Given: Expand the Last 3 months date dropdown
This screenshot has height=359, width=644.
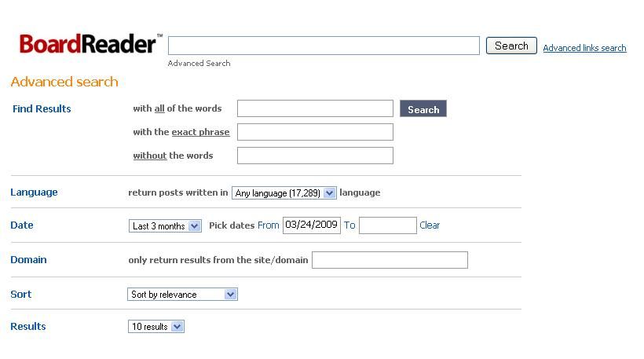Looking at the screenshot, I should (165, 226).
